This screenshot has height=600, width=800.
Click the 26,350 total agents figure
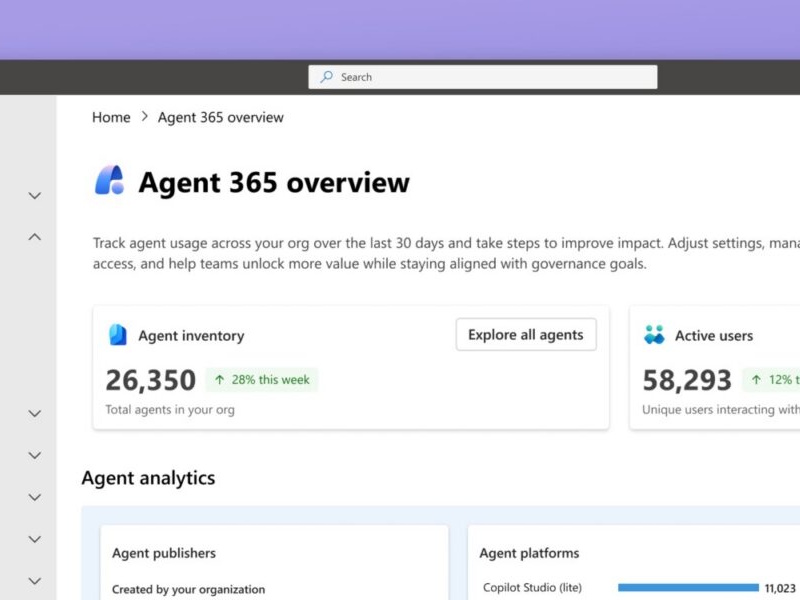point(150,380)
